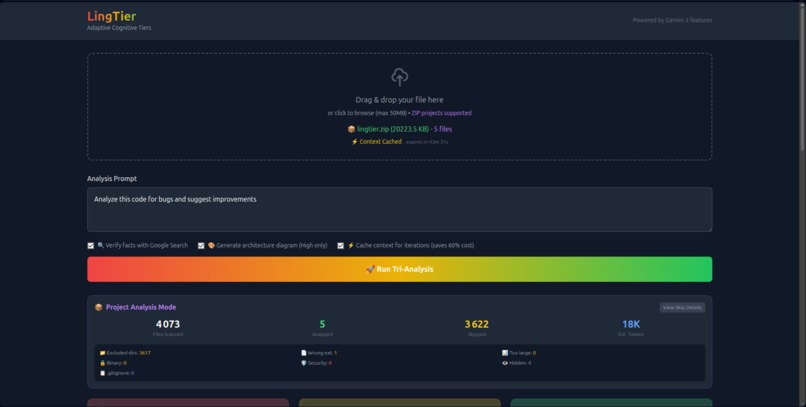Click the cloud upload icon
The image size is (806, 407).
[x=399, y=77]
